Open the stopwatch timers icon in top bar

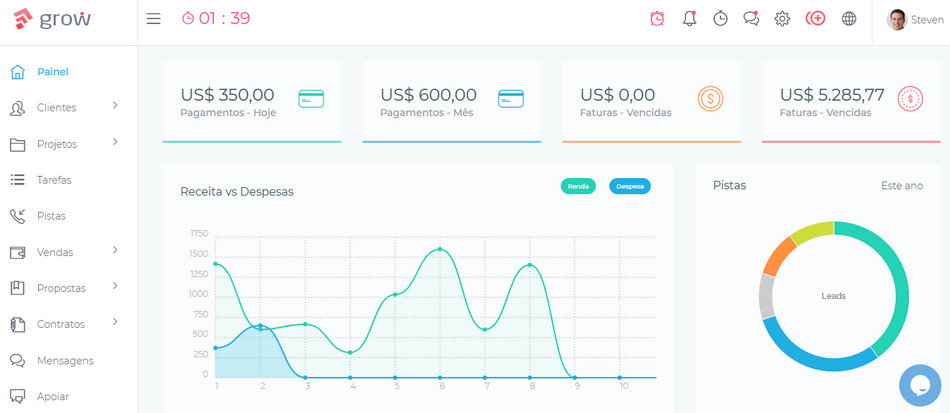tap(720, 19)
